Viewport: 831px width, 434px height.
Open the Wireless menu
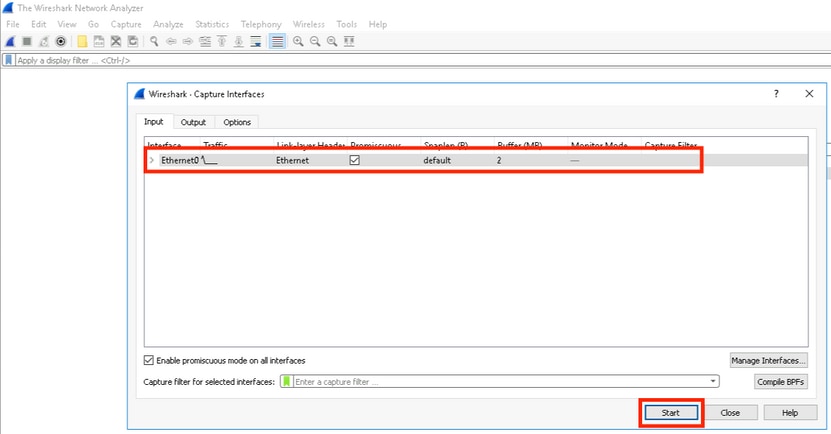click(x=308, y=24)
